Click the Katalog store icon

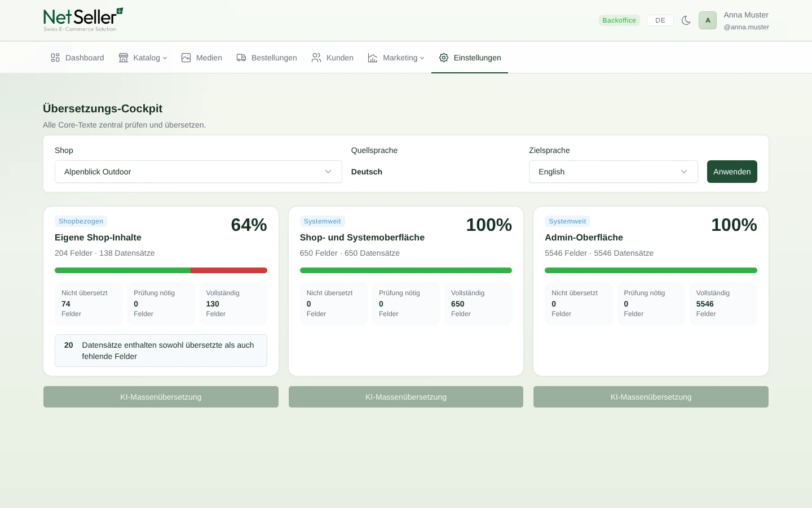(123, 58)
